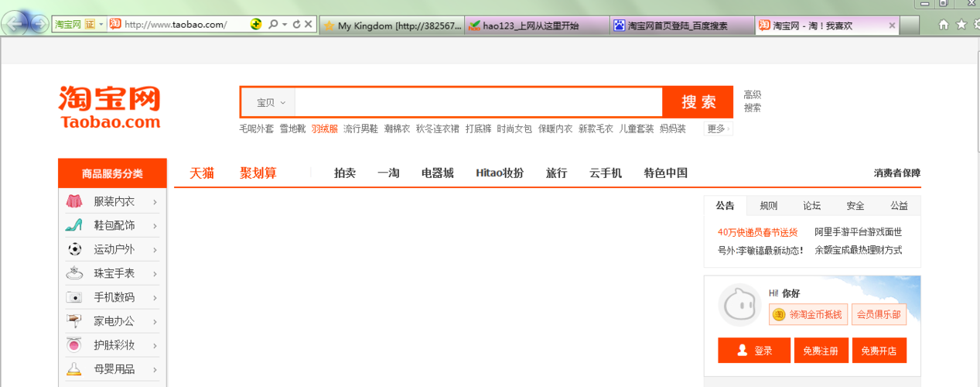The height and width of the screenshot is (387, 980).
Task: Select the 公益 charity tab
Action: click(x=899, y=206)
